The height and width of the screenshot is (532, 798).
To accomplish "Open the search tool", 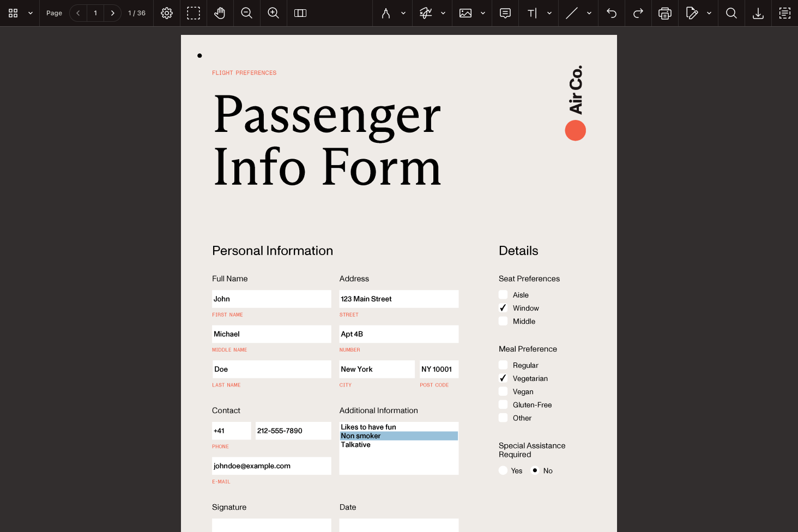I will [731, 13].
